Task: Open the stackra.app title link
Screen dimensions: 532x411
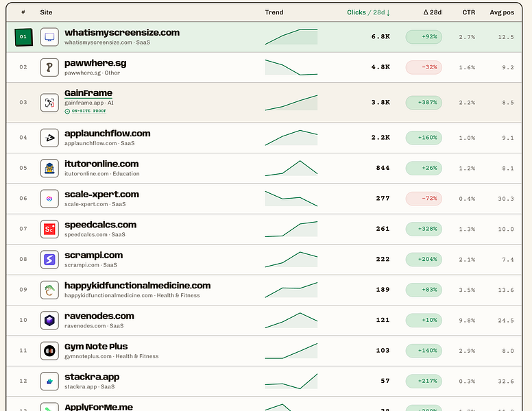Action: pyautogui.click(x=92, y=377)
